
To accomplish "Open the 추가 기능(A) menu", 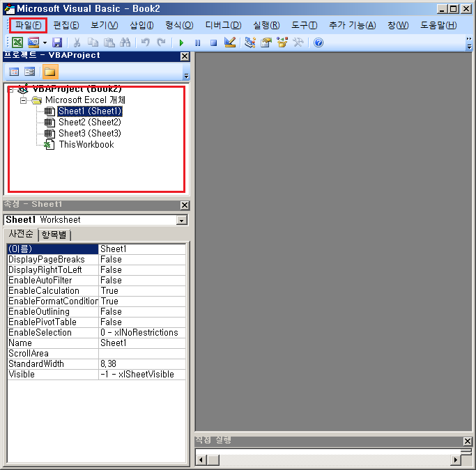I will coord(353,25).
